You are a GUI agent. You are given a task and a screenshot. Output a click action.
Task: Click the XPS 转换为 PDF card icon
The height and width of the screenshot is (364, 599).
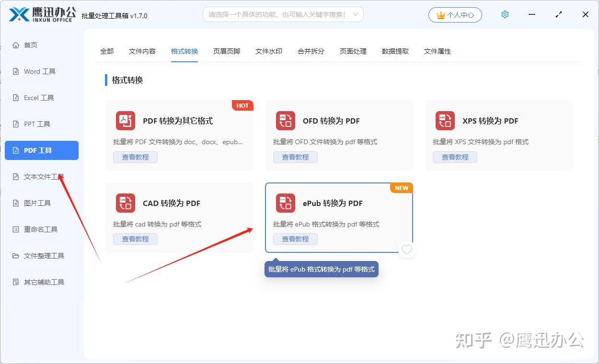[x=445, y=121]
